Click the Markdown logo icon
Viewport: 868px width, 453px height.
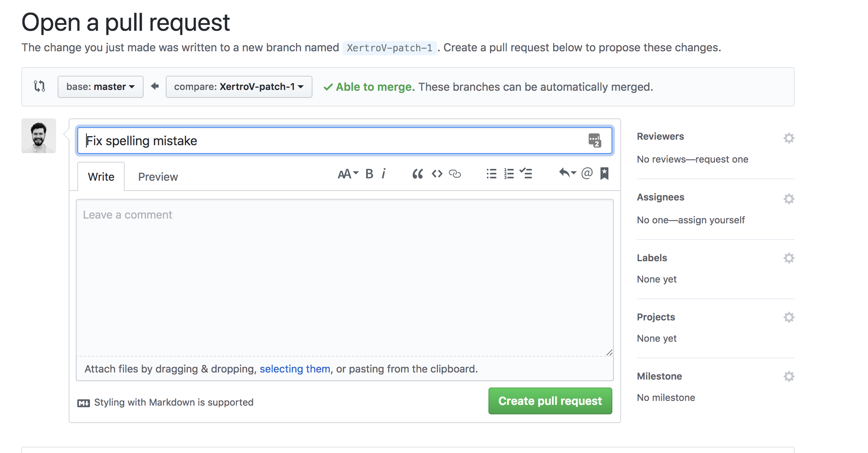pyautogui.click(x=84, y=403)
